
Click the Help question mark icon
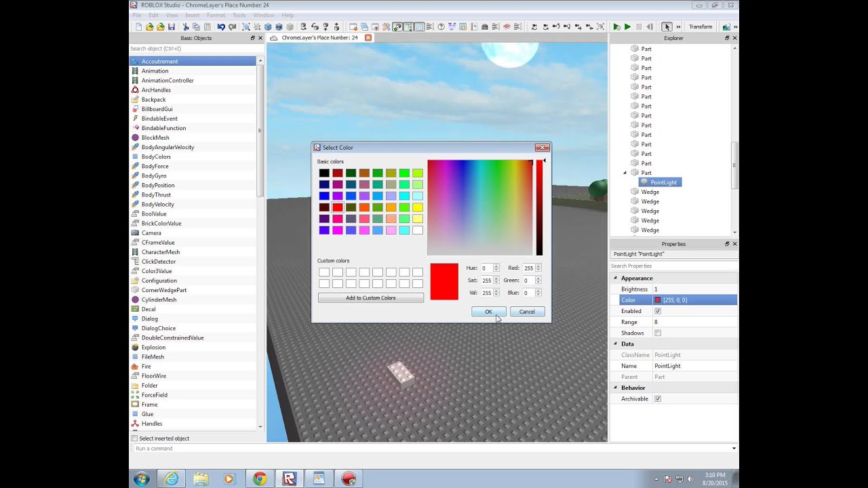441,27
